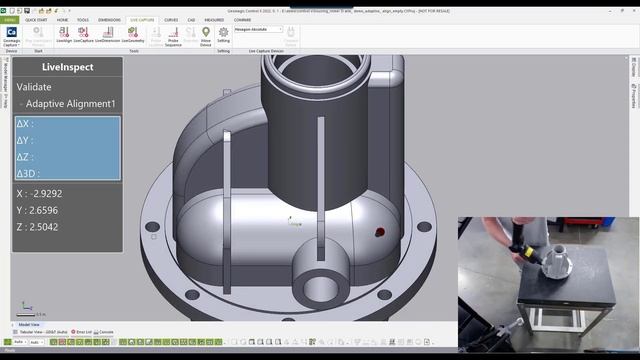The width and height of the screenshot is (640, 360).
Task: Launch the LiveCapture tool
Action: pos(83,35)
